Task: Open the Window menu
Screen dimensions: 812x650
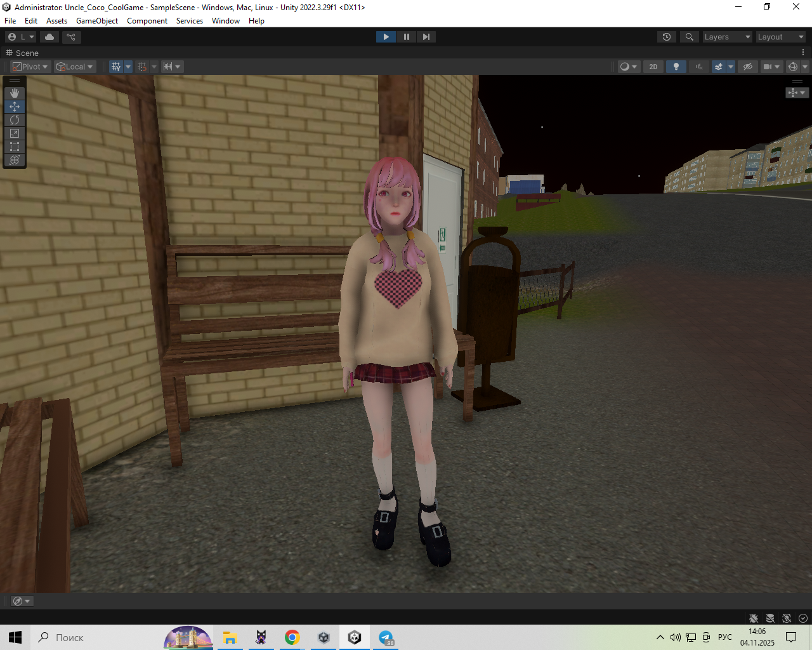Action: [226, 21]
